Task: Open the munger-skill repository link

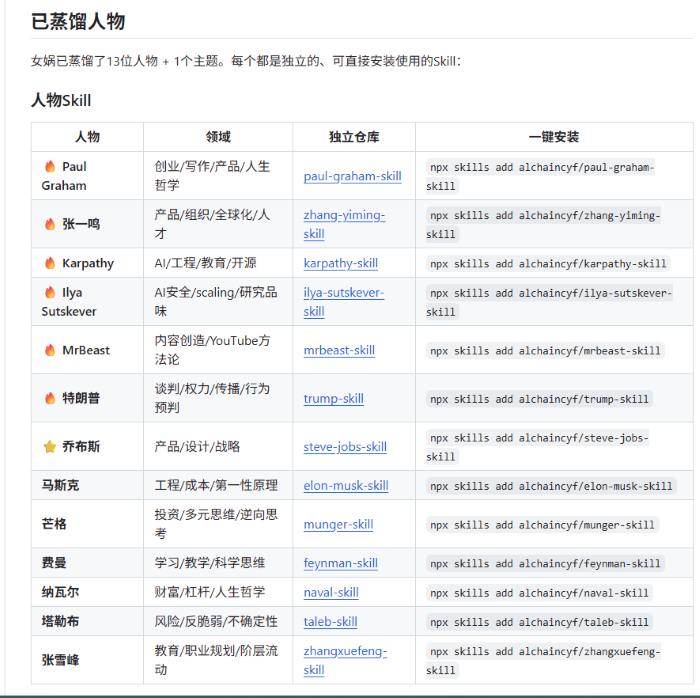Action: click(338, 524)
